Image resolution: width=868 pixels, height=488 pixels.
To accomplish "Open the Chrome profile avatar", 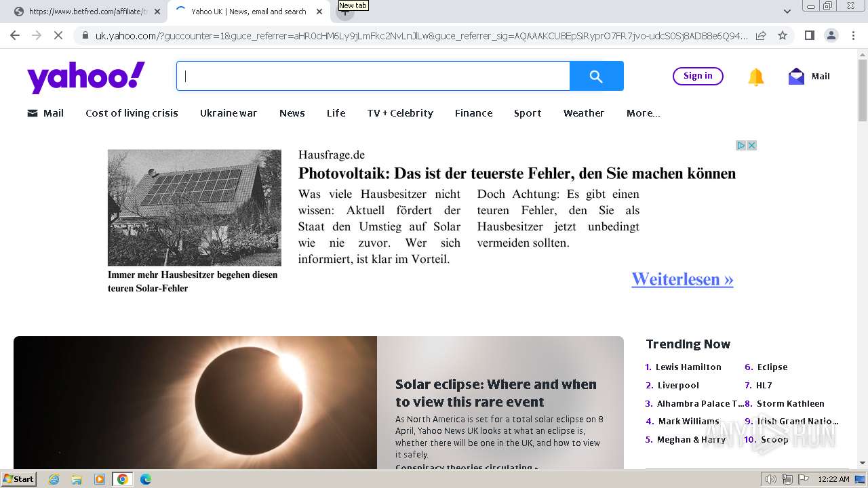I will point(831,36).
